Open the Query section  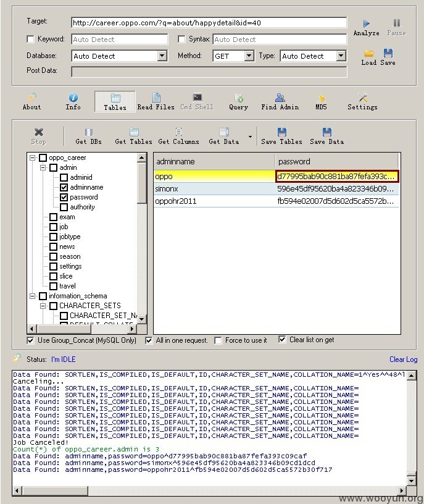click(238, 102)
